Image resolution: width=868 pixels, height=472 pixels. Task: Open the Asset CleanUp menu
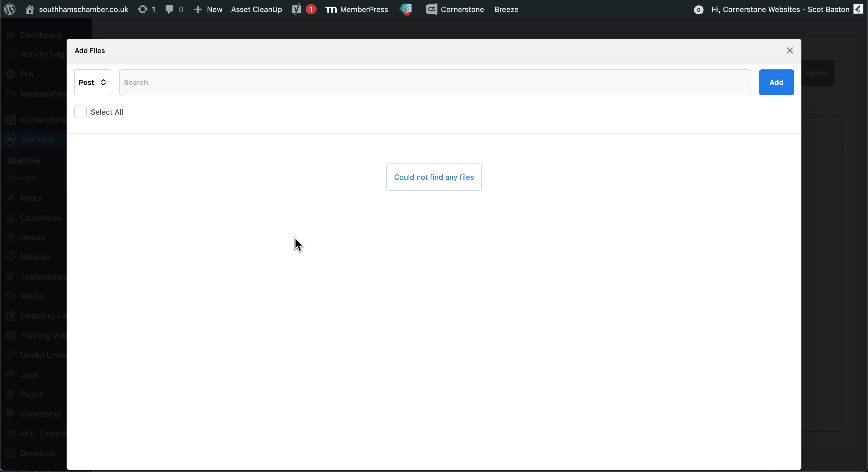tap(256, 9)
